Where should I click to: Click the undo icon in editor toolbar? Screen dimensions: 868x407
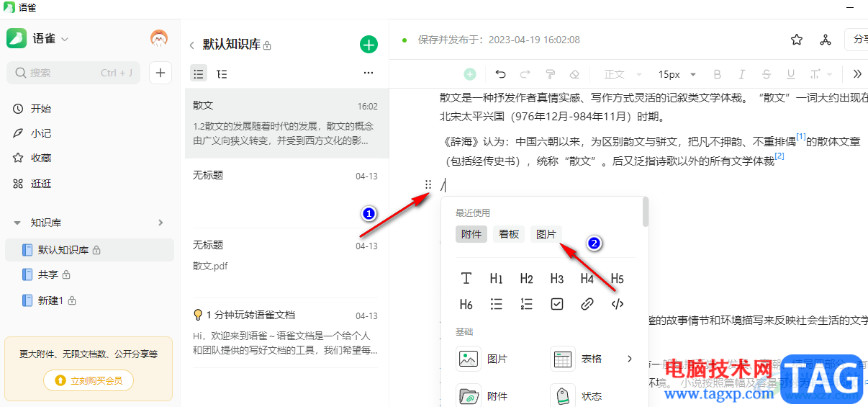tap(501, 74)
